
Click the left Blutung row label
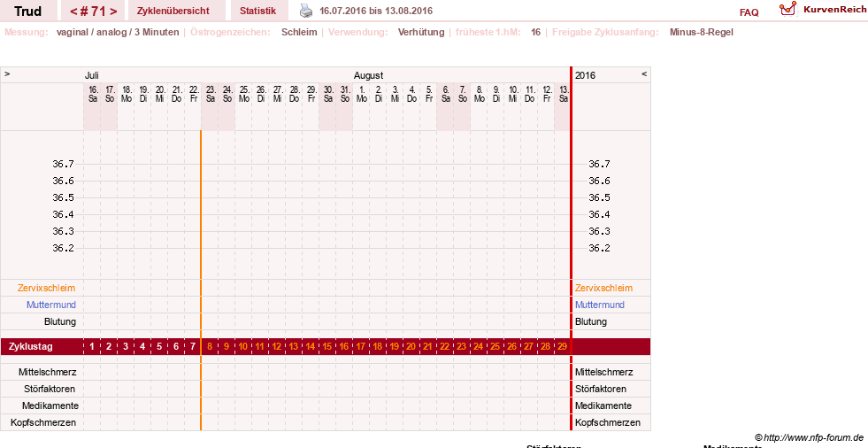pos(60,321)
